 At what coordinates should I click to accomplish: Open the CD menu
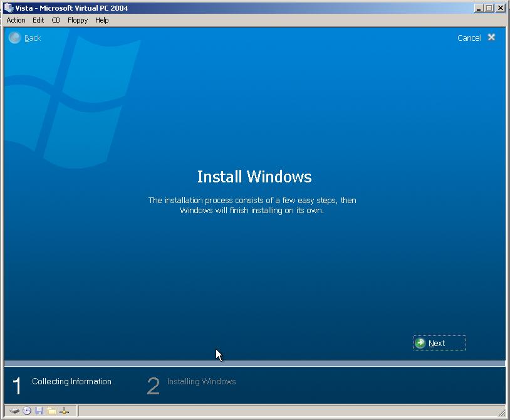tap(56, 20)
